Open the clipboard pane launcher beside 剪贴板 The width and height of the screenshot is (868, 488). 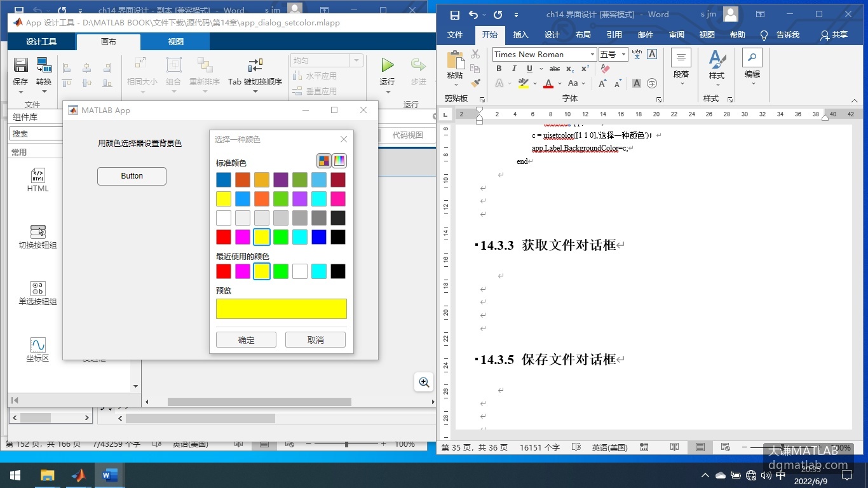point(482,99)
